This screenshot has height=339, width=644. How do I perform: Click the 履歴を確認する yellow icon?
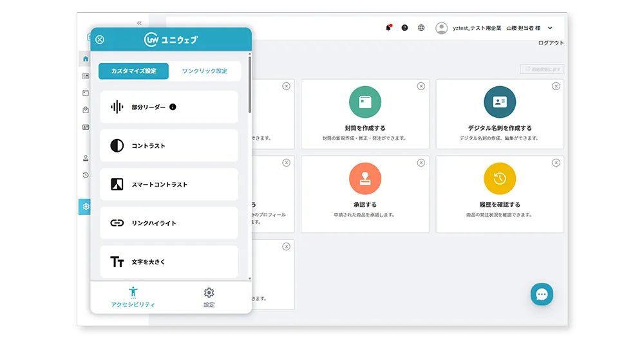(x=500, y=179)
